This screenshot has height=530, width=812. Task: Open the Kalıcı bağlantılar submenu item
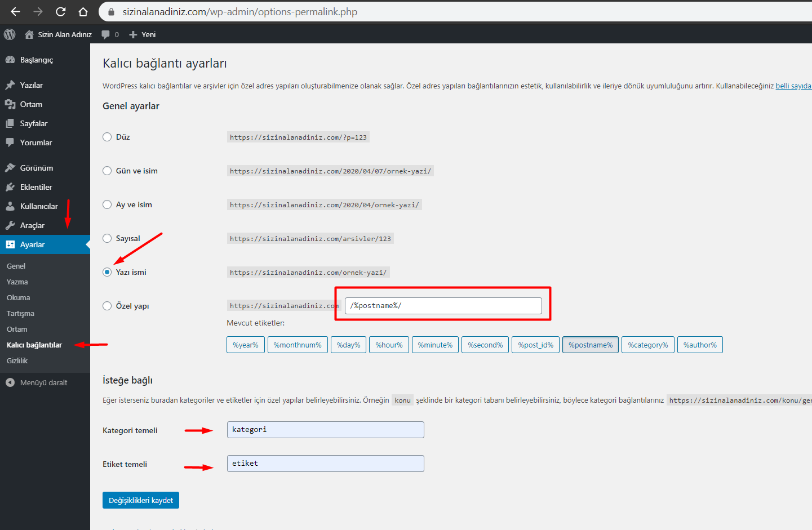click(34, 345)
